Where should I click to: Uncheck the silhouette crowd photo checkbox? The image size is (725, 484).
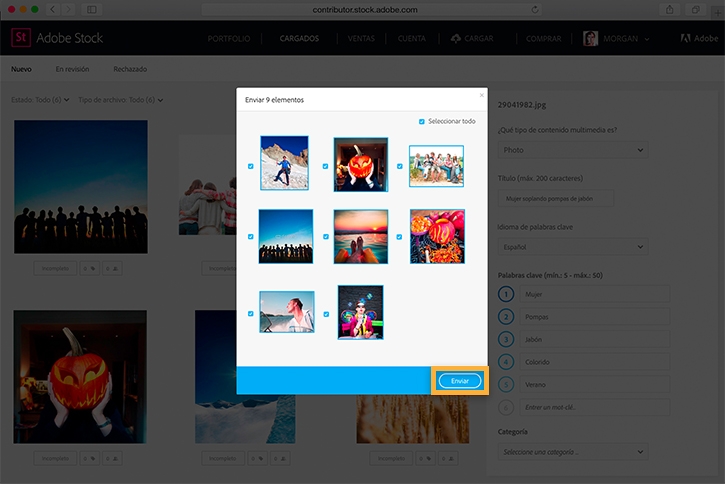point(251,237)
